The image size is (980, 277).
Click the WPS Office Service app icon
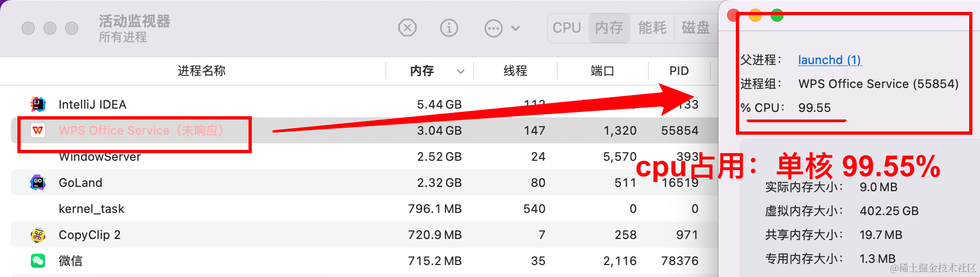click(x=37, y=130)
